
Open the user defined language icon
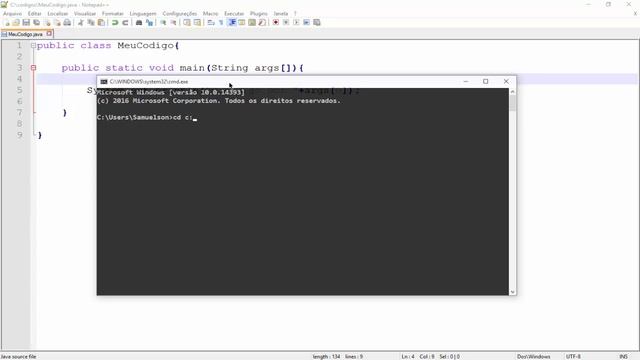click(242, 22)
